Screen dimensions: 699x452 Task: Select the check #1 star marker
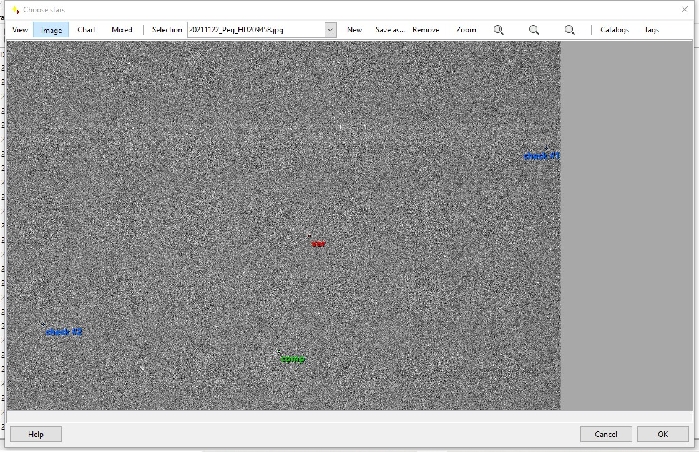coord(541,156)
